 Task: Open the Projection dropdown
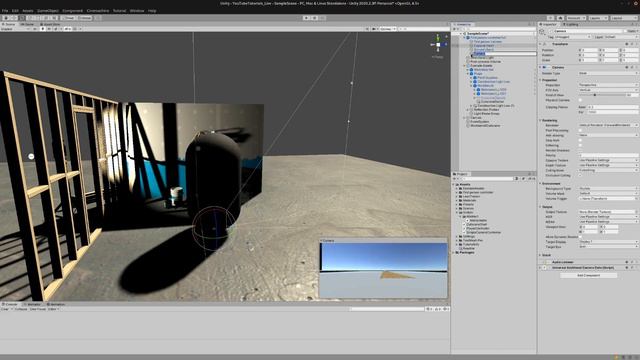(608, 85)
